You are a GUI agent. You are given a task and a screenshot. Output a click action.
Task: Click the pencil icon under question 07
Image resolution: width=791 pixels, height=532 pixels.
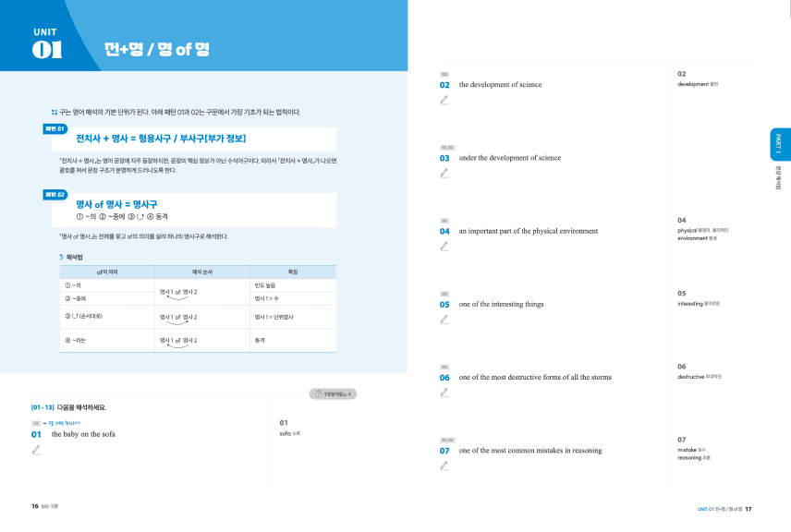pos(444,465)
